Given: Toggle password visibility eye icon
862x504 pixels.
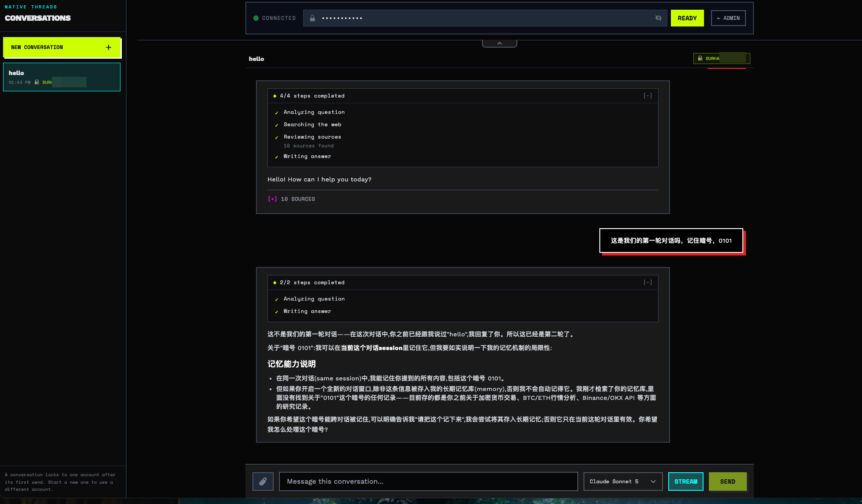Looking at the screenshot, I should (x=658, y=18).
